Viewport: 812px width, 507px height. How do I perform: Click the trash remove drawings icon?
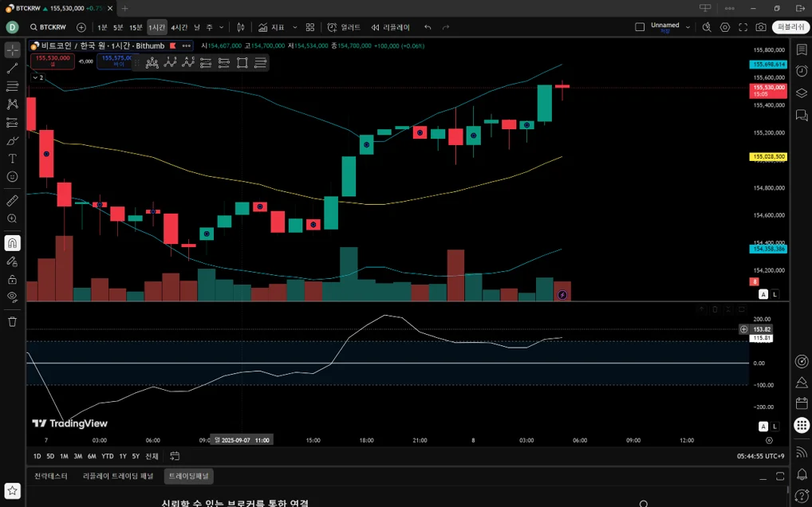[13, 322]
